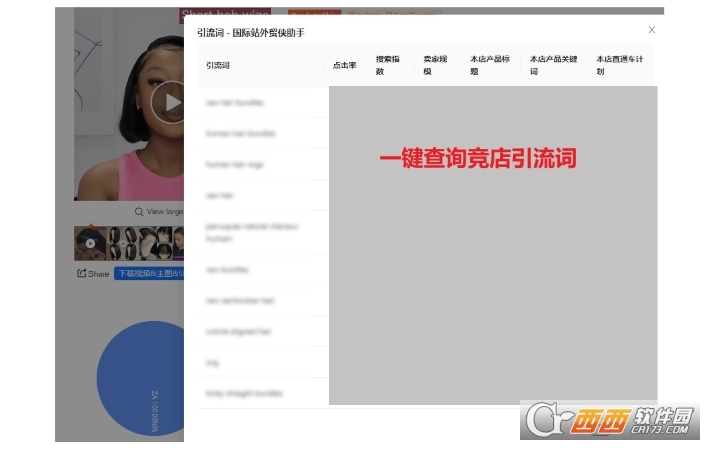Click the dialog title 引流词 - 国际站外贸侠助手
Screen dimensions: 720x450
pos(251,33)
